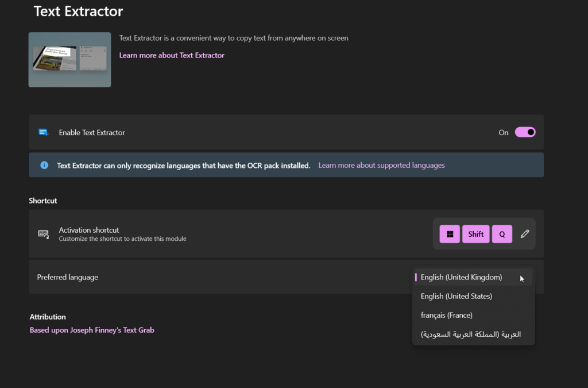Click the Preferred language label
588x388 pixels.
(68, 277)
